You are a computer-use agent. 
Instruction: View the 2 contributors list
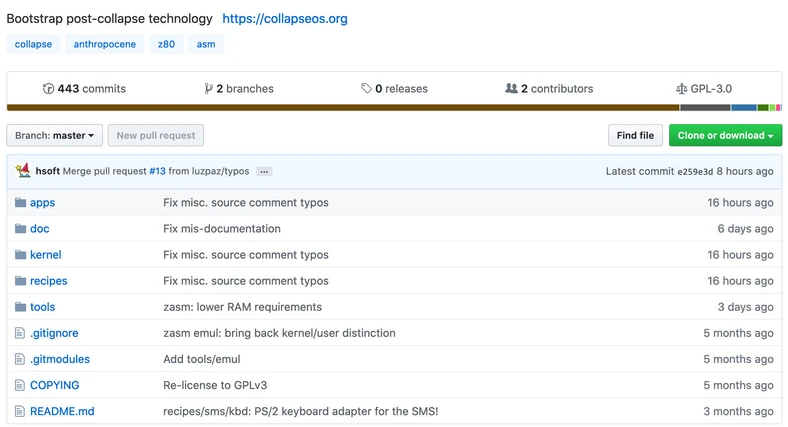click(549, 89)
